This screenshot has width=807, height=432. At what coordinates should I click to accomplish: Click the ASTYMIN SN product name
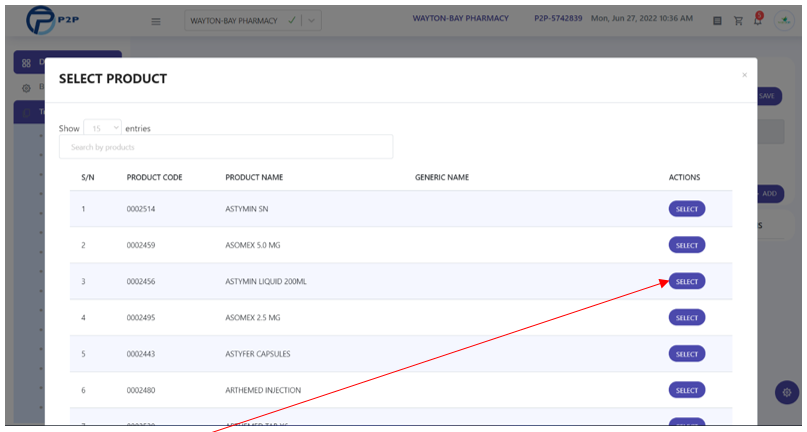pos(247,209)
